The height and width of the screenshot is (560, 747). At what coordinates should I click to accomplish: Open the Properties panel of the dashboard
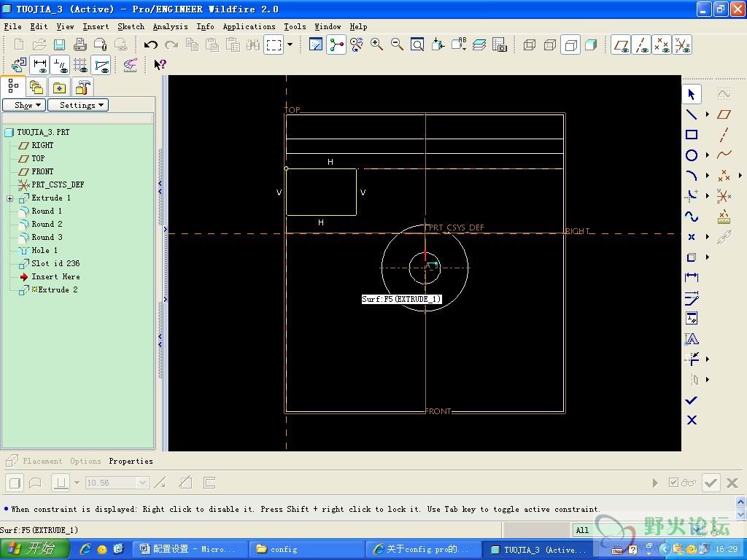point(131,461)
